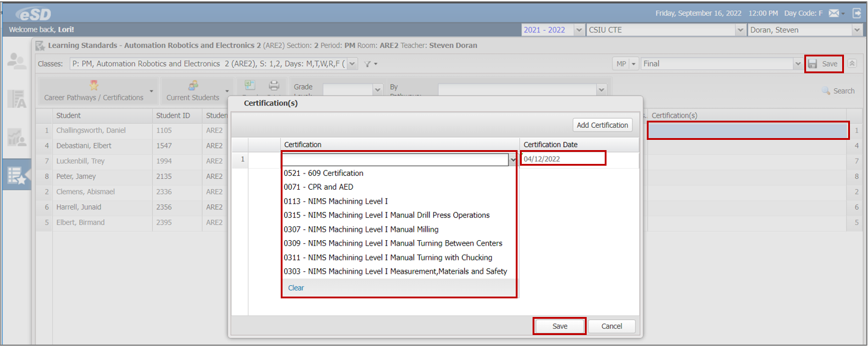The image size is (868, 347).
Task: Click the Career Pathways / Certifications ribbon icon
Action: [94, 86]
